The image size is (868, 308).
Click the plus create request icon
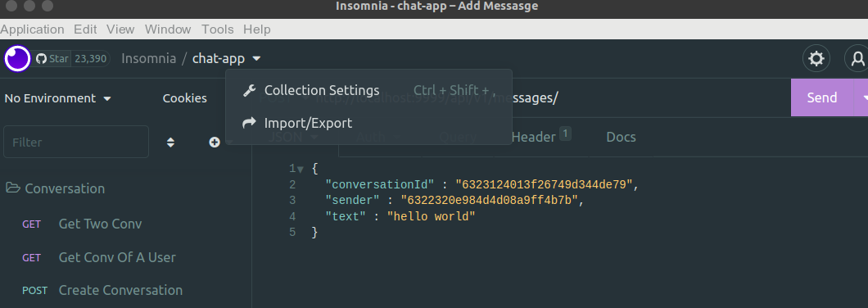tap(215, 143)
